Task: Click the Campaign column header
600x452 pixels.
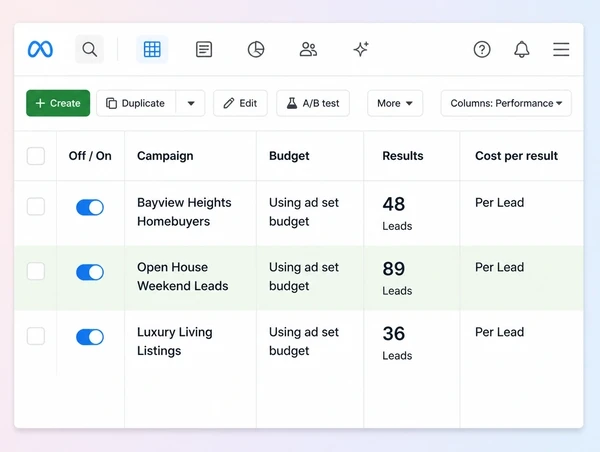Action: (x=165, y=156)
